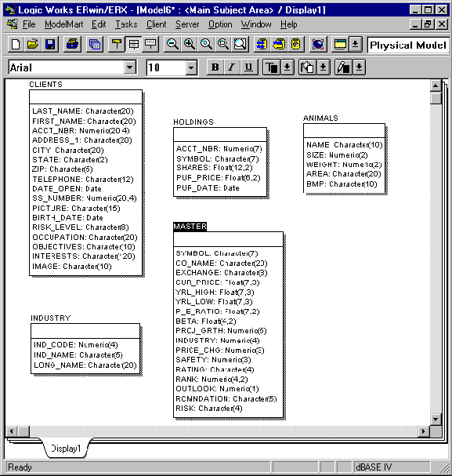Image resolution: width=452 pixels, height=476 pixels.
Task: Save the model with the floppy icon
Action: [49, 45]
